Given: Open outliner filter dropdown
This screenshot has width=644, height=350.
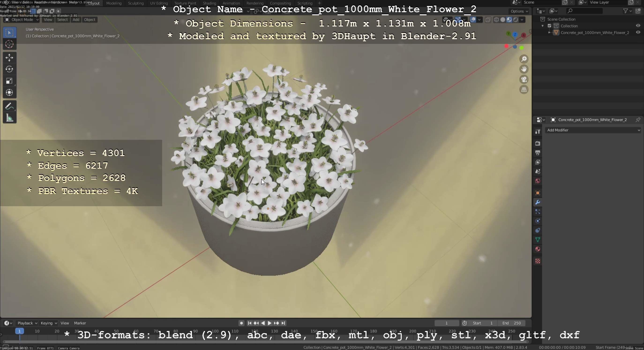Looking at the screenshot, I should [628, 11].
